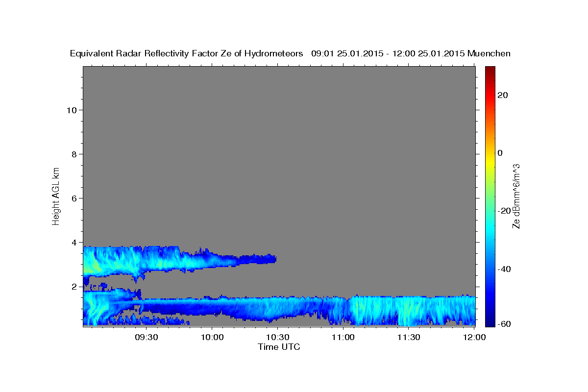Click the height tick label 10

pyautogui.click(x=72, y=110)
